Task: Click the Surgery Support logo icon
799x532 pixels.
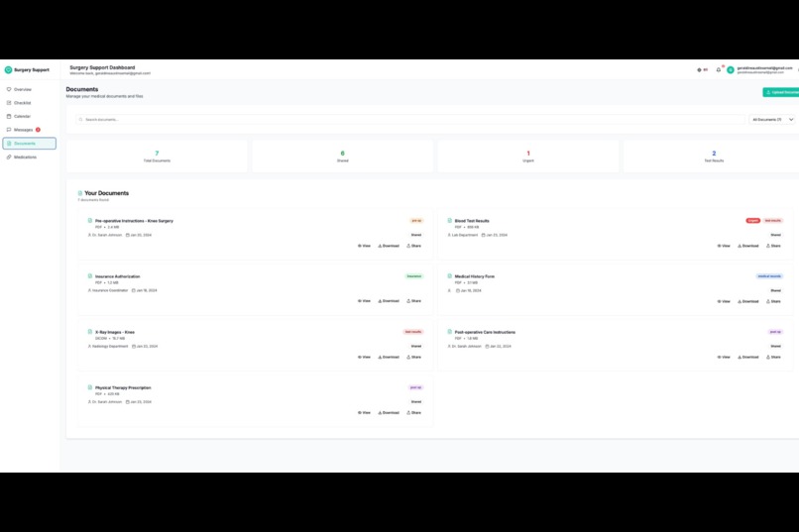Action: coord(8,69)
